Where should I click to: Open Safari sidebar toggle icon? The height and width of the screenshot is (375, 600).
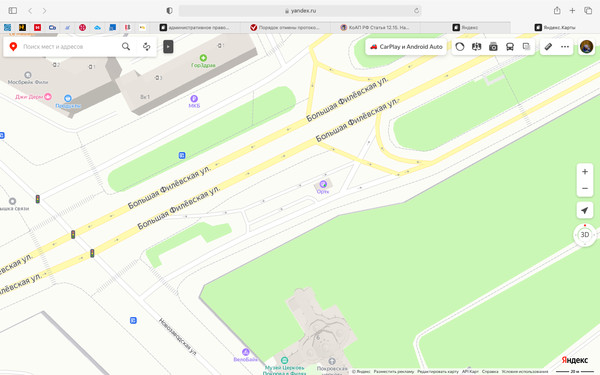pos(13,11)
